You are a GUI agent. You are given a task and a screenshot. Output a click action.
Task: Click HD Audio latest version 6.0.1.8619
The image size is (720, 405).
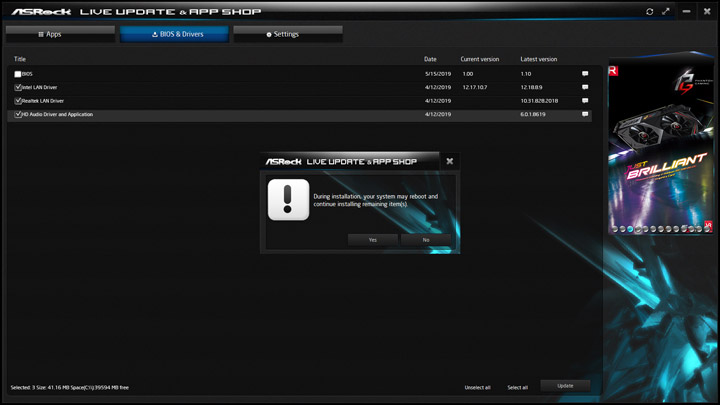pos(533,114)
